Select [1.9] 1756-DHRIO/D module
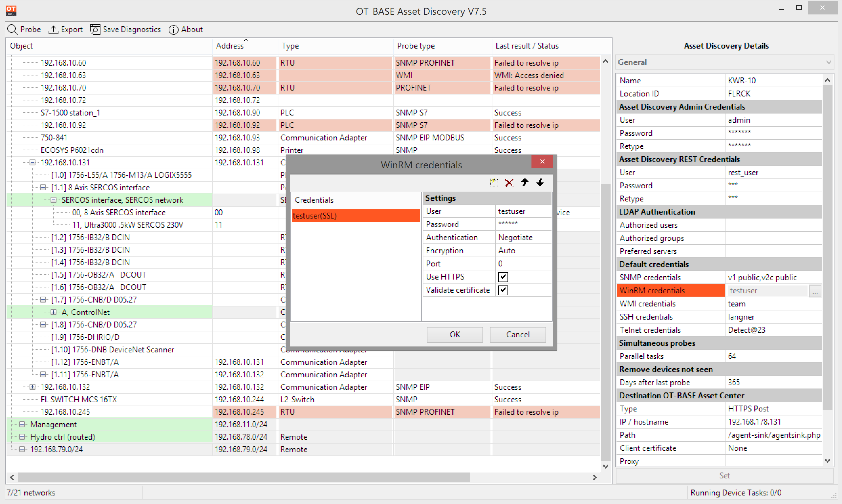This screenshot has height=504, width=842. [85, 337]
